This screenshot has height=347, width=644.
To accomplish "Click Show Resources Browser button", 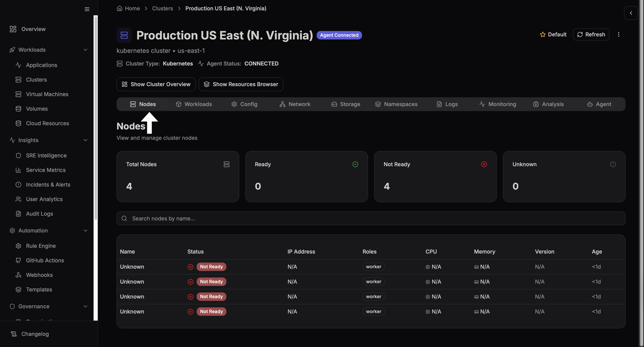I will pos(241,84).
